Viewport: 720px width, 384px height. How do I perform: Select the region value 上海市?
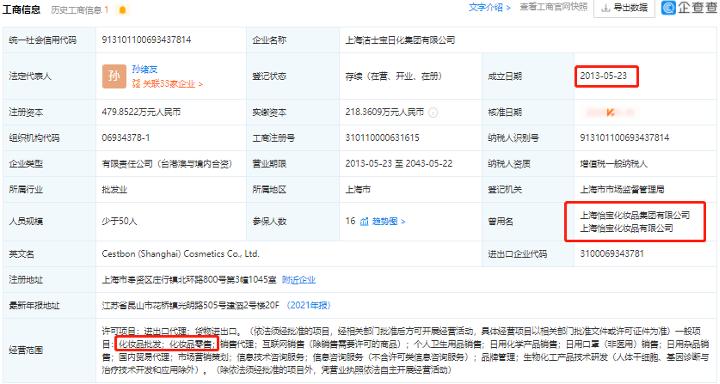pos(358,189)
